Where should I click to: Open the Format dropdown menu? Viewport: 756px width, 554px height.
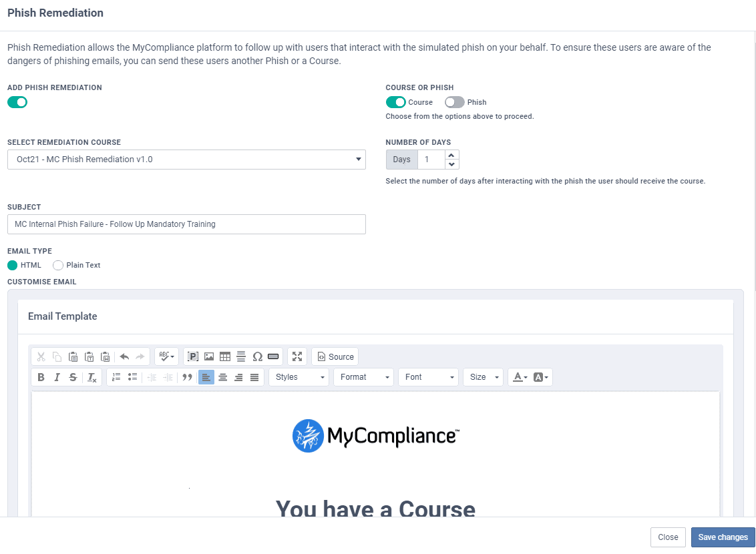pos(364,377)
